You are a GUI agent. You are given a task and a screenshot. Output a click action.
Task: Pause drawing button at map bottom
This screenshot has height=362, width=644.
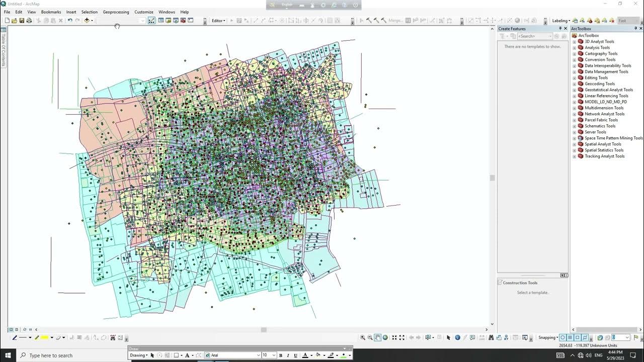30,330
